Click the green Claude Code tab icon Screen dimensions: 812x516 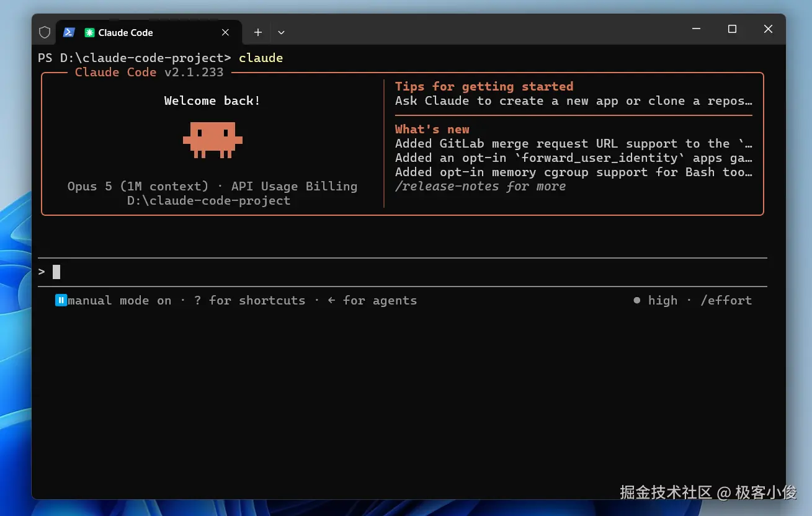click(89, 33)
